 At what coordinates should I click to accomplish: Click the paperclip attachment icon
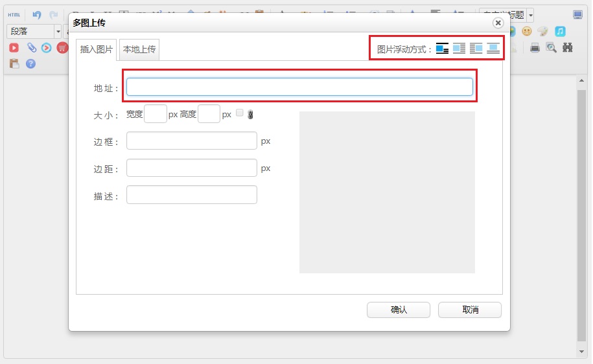(31, 47)
